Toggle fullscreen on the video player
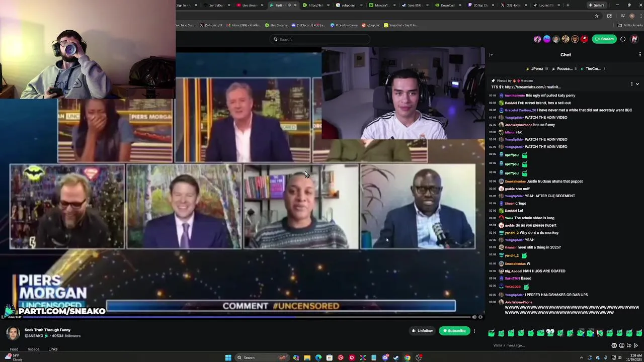The height and width of the screenshot is (362, 644). [x=480, y=317]
